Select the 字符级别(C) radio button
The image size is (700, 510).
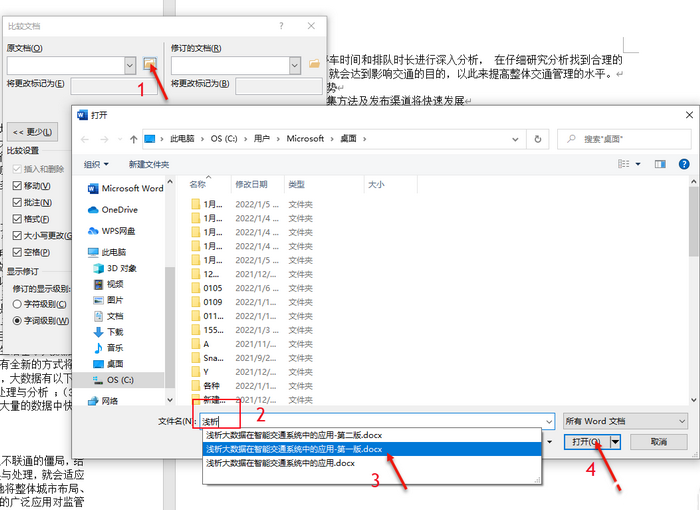pyautogui.click(x=17, y=303)
